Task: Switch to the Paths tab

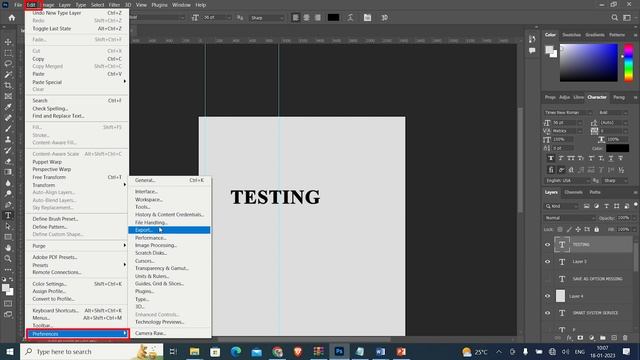Action: (x=595, y=192)
